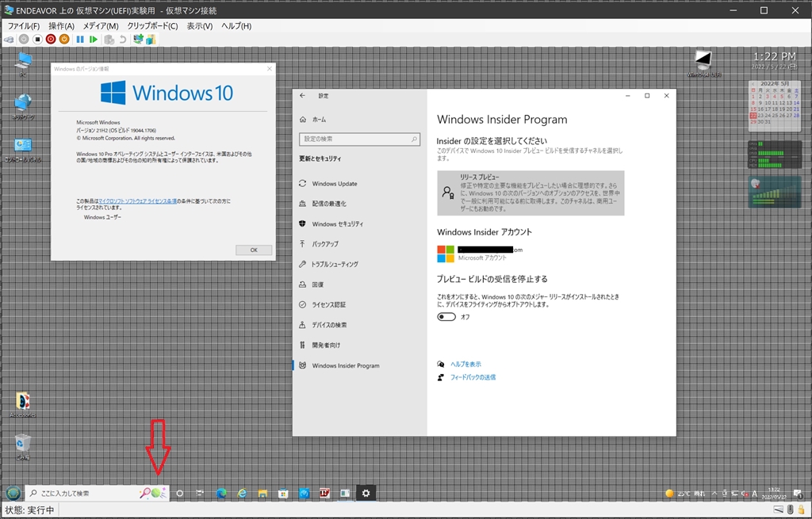Click the running winver taskbar icon
This screenshot has height=519, width=812.
(345, 493)
